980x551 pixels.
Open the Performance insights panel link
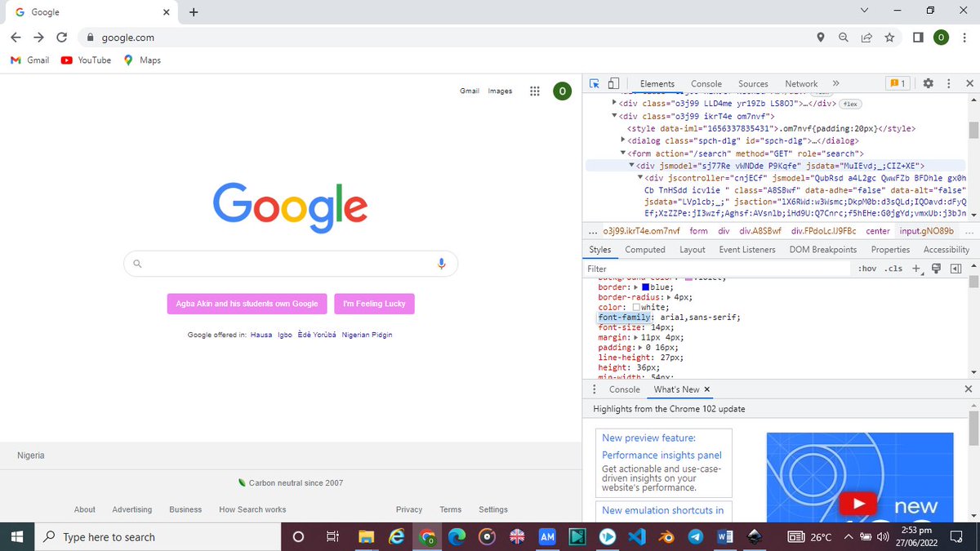coord(661,455)
